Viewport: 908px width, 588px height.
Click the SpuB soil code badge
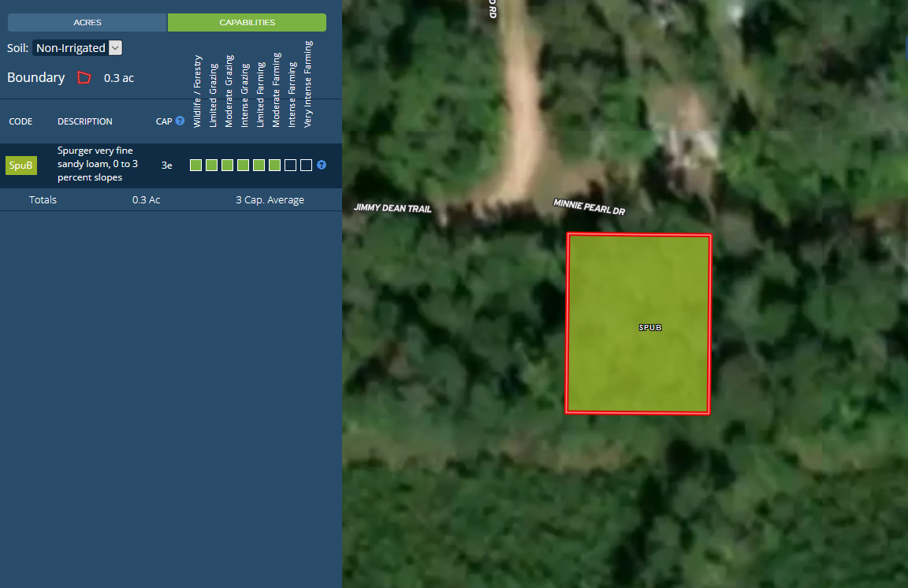pyautogui.click(x=21, y=166)
